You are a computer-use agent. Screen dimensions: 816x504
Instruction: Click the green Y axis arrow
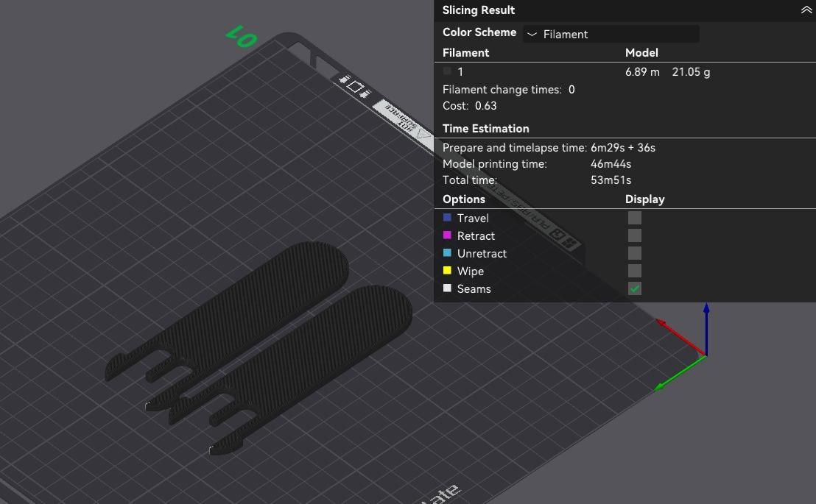point(679,374)
